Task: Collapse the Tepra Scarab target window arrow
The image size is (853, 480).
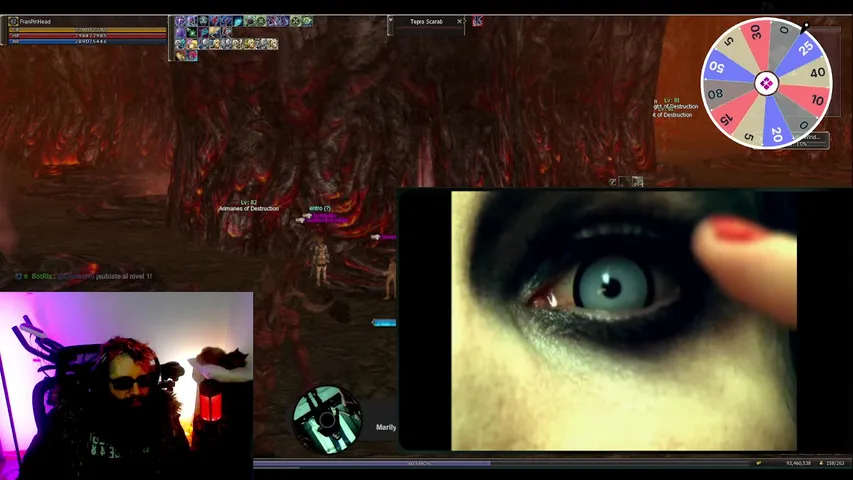Action: (390, 20)
